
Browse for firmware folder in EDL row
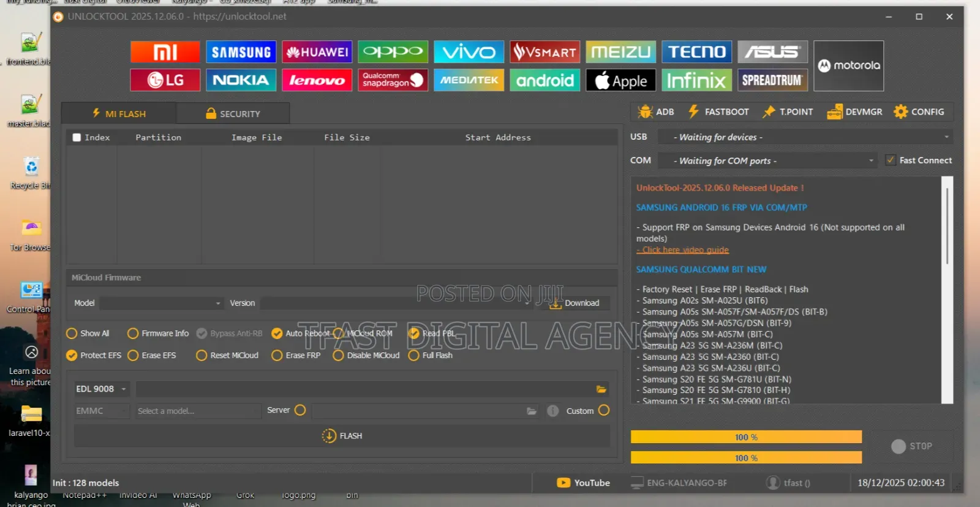[601, 389]
